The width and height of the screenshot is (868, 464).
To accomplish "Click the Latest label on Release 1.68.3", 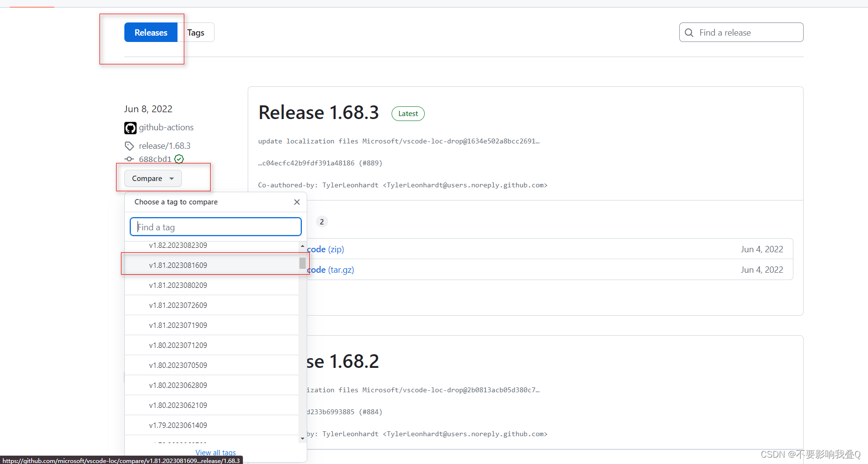I will click(x=408, y=113).
